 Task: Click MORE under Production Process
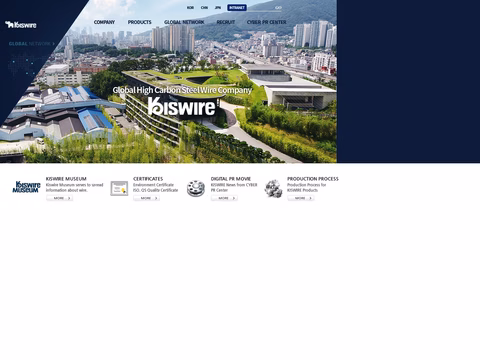pyautogui.click(x=301, y=198)
